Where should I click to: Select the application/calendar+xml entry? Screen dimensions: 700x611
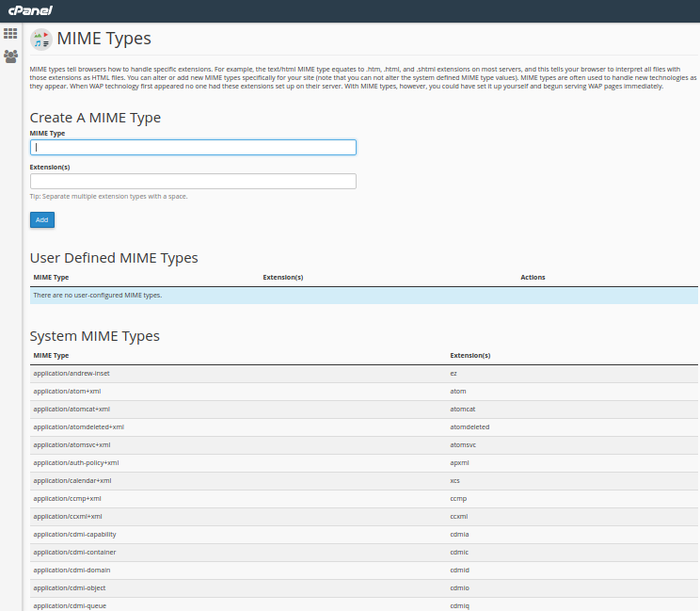[x=72, y=480]
